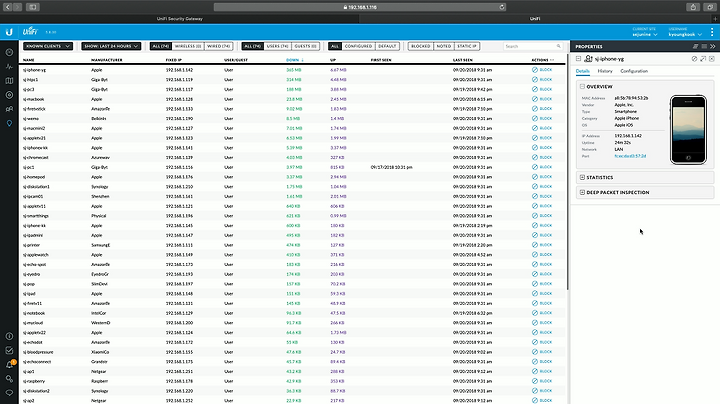Open the Alerts bell icon with badge
This screenshot has height=404, width=720.
[x=10, y=365]
